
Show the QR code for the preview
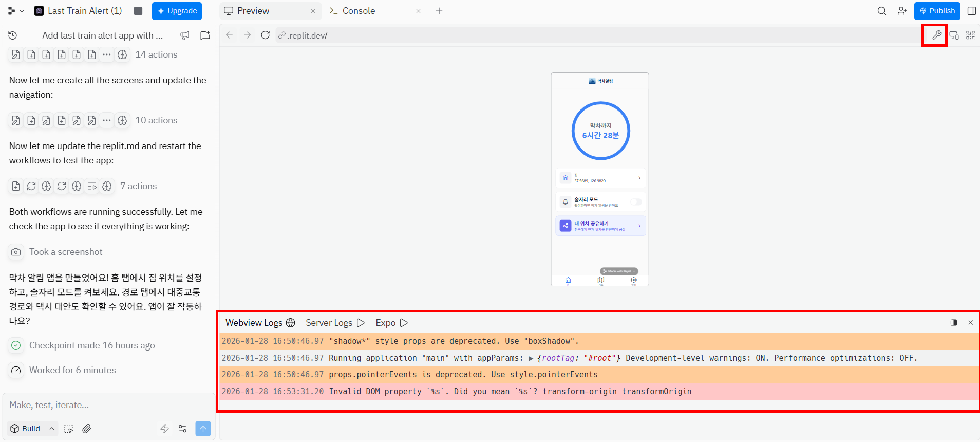[x=970, y=35]
